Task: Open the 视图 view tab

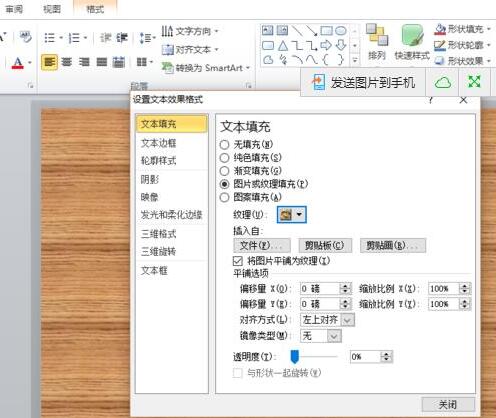Action: (52, 9)
